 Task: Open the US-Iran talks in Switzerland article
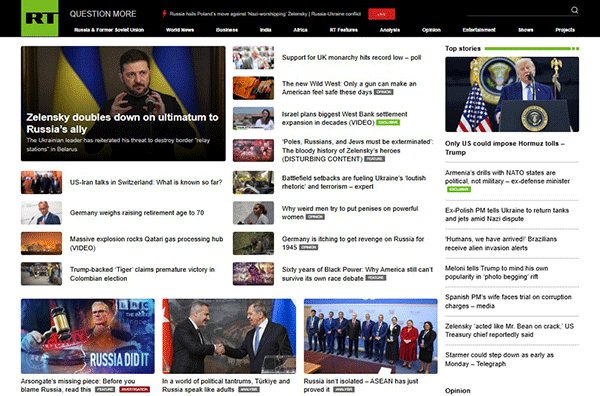(x=146, y=183)
